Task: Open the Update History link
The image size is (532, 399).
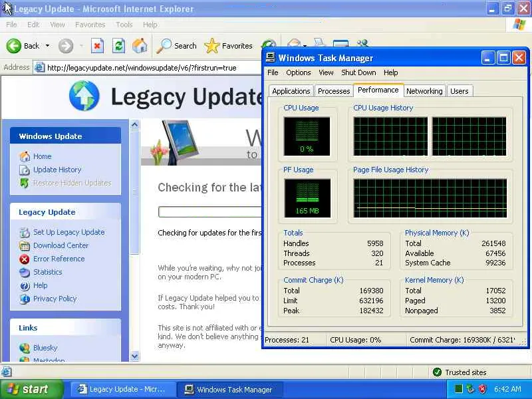Action: [57, 170]
